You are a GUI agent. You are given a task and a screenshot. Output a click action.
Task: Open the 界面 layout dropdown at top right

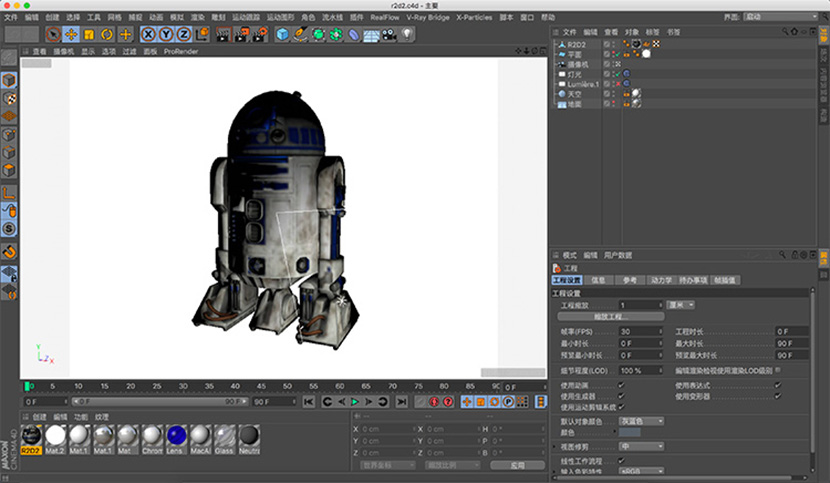(x=780, y=17)
